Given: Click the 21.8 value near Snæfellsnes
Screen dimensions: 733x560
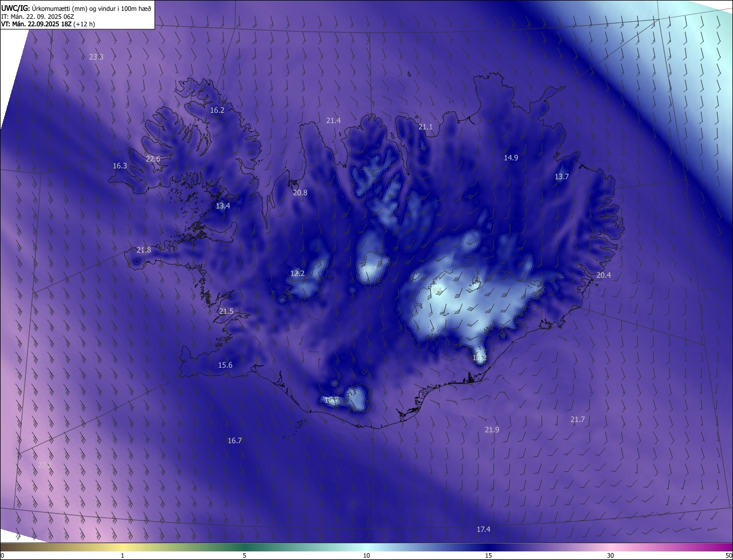Looking at the screenshot, I should click(144, 250).
